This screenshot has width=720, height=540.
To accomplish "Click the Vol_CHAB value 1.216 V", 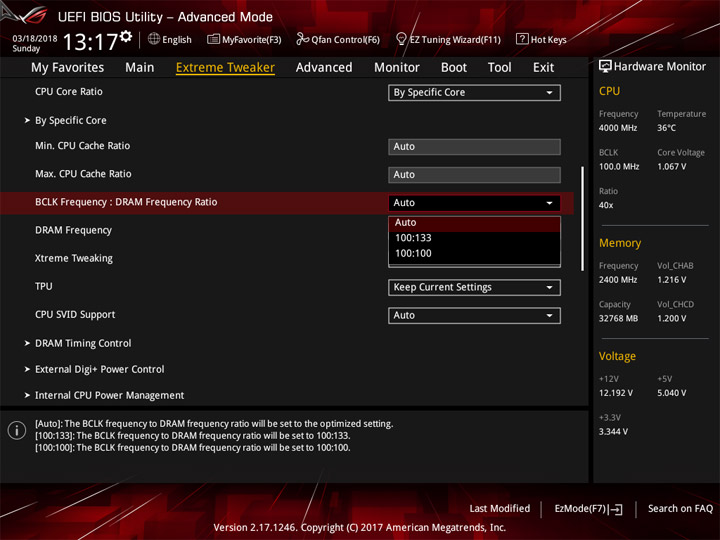I will pyautogui.click(x=672, y=280).
